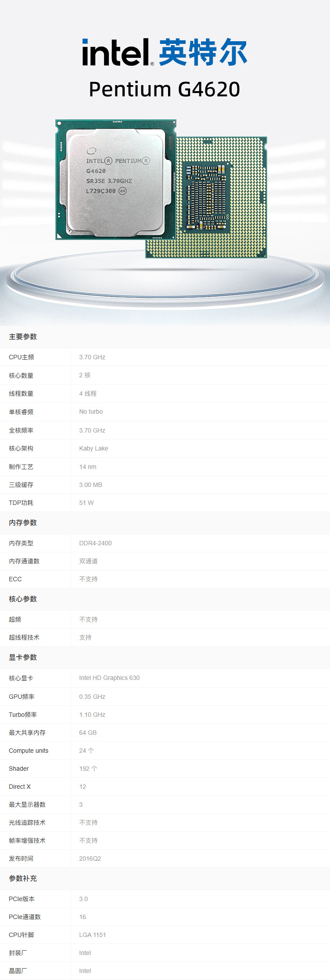Screen dimensions: 330x980
Task: Click the 晶圆厂 label
Action: [18, 971]
